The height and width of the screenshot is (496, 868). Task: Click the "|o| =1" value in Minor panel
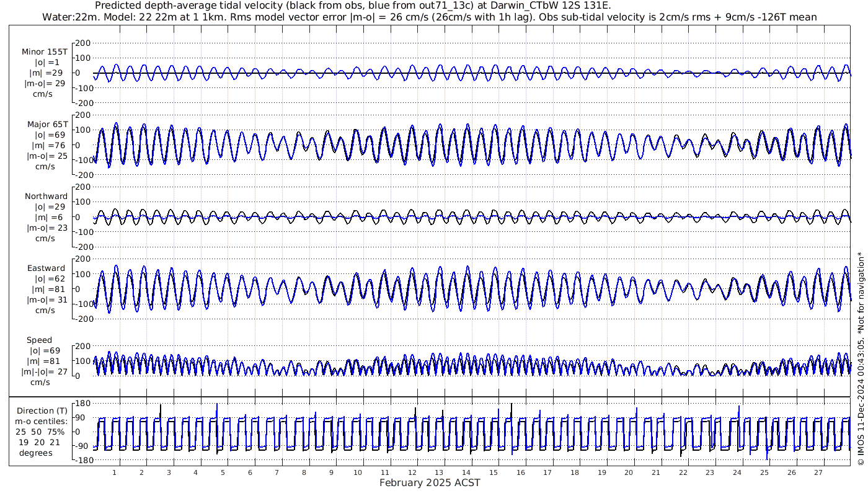click(48, 63)
